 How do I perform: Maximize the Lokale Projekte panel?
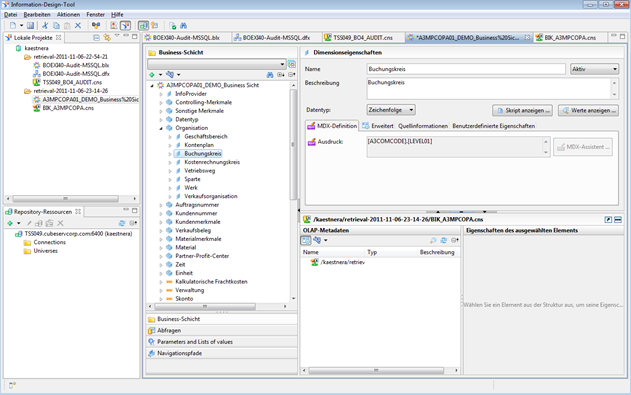135,37
